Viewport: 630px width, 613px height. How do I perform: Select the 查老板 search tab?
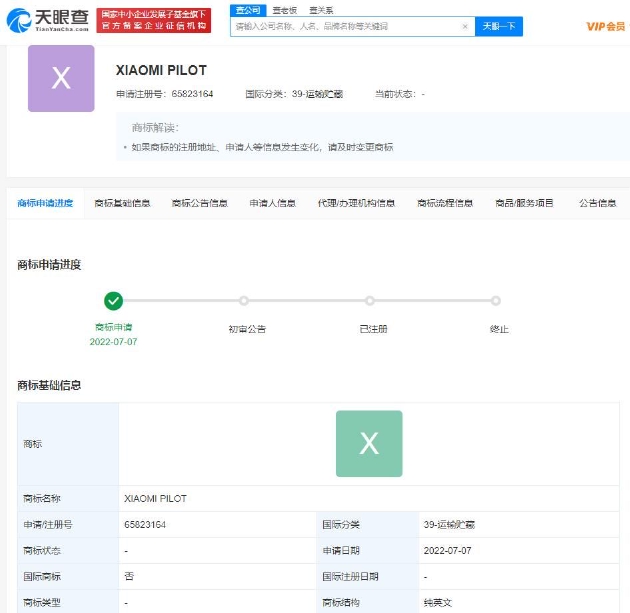point(284,9)
